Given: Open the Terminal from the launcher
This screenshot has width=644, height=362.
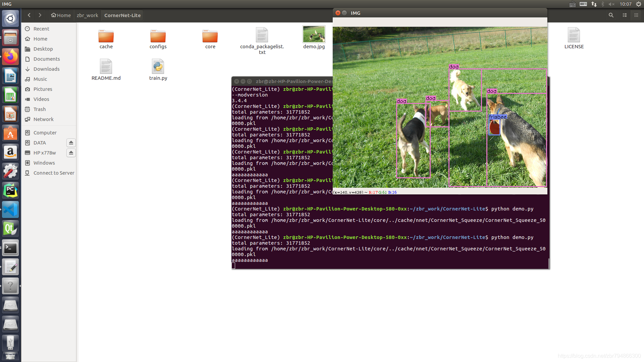Looking at the screenshot, I should pos(10,247).
